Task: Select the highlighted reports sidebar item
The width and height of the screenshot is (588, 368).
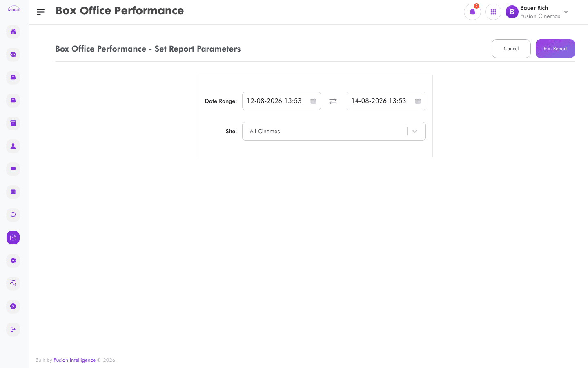Action: [x=13, y=238]
